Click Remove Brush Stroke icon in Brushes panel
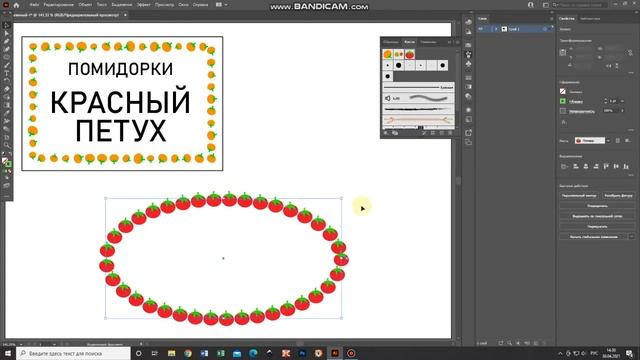 (424, 133)
